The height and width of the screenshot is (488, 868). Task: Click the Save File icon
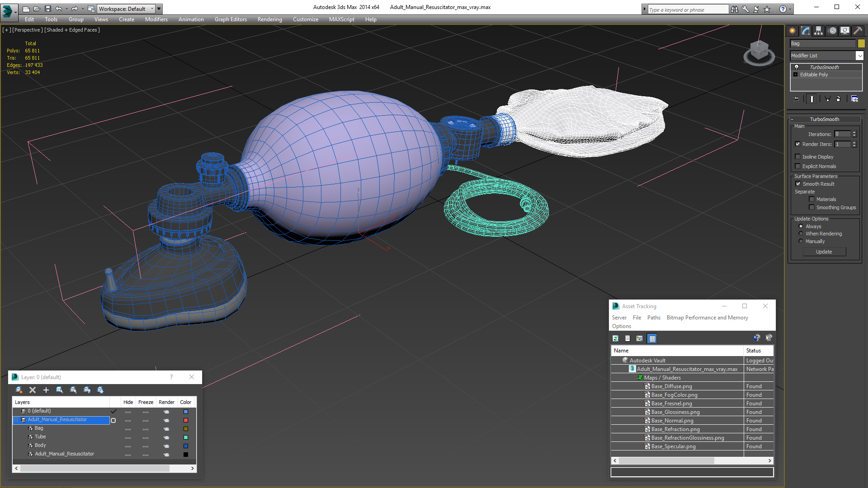47,9
